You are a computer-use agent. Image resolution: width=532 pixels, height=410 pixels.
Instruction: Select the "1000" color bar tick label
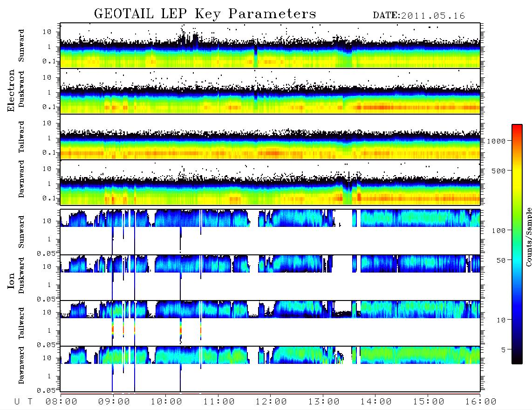[496, 141]
